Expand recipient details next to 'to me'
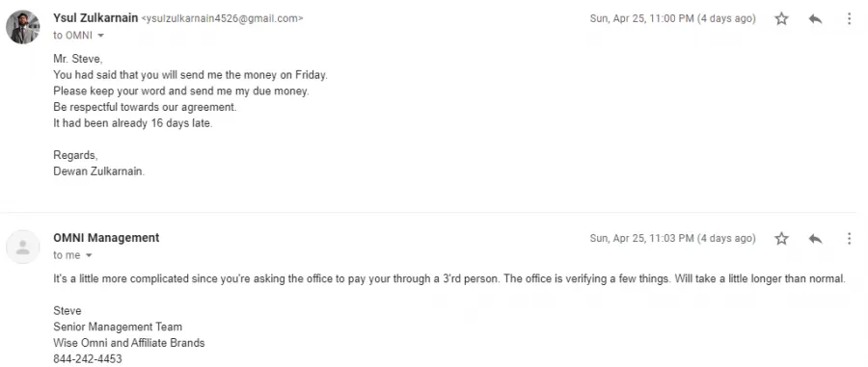Image resolution: width=868 pixels, height=367 pixels. 89,255
